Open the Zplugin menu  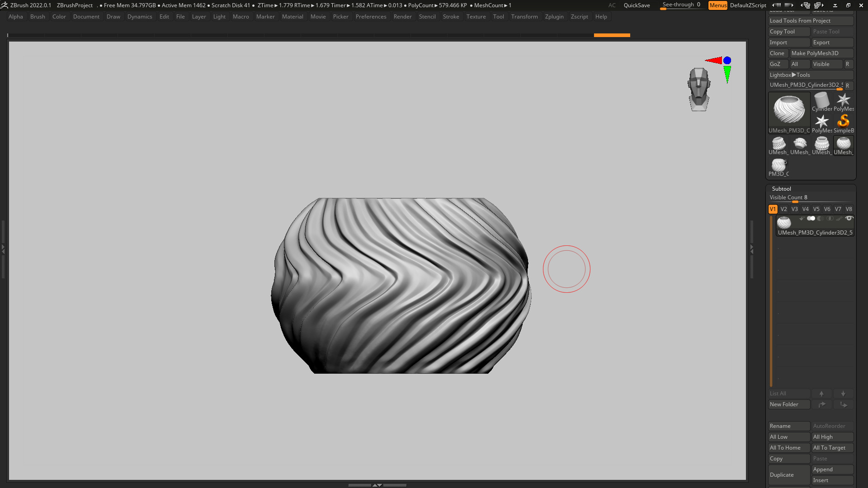point(554,17)
